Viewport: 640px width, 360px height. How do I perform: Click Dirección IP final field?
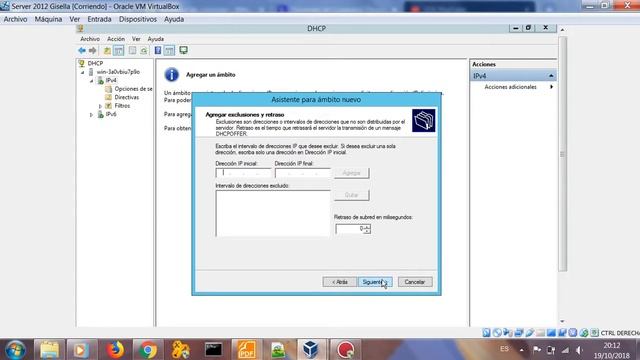pyautogui.click(x=302, y=173)
